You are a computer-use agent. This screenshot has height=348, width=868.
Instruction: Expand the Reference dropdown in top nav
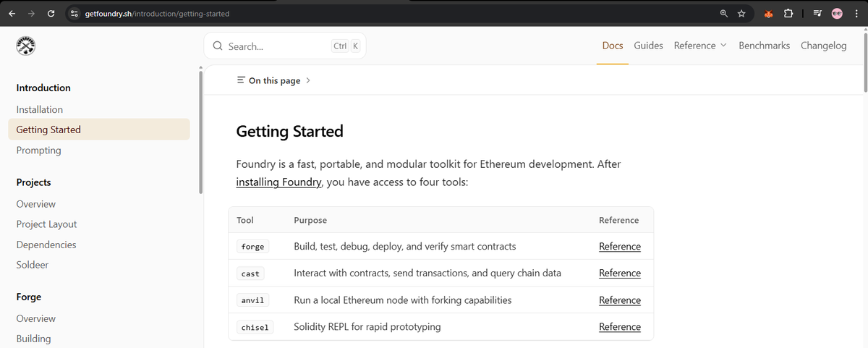[x=699, y=46]
